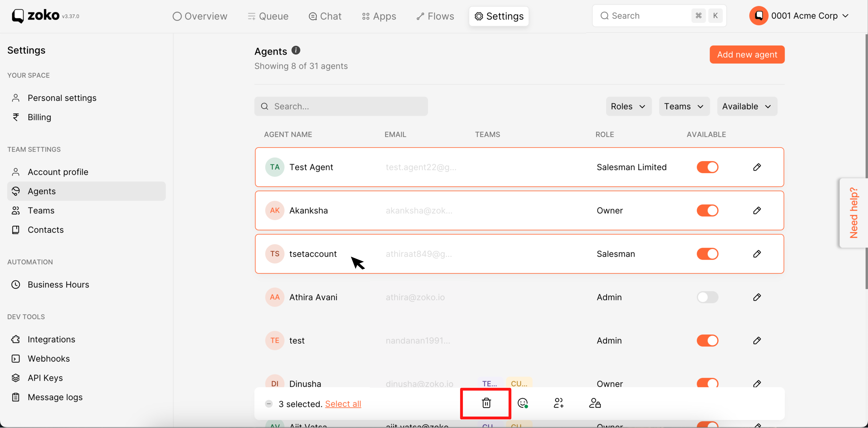Edit the 'test' agent with pencil icon
Image resolution: width=868 pixels, height=428 pixels.
757,340
